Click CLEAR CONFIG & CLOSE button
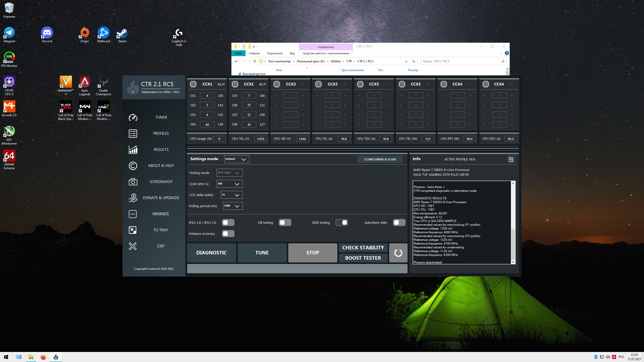This screenshot has width=644, height=362. [380, 159]
